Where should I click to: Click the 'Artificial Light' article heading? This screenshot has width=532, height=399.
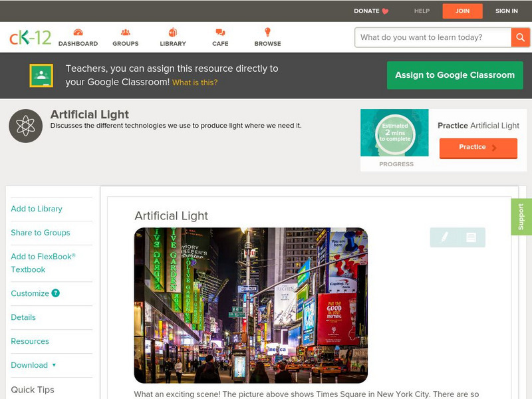(172, 215)
